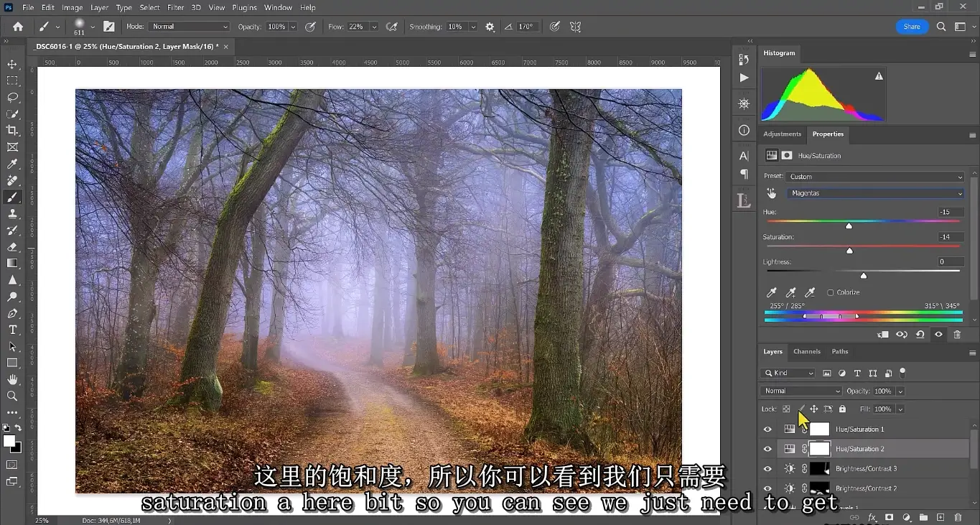The height and width of the screenshot is (525, 980).
Task: Adjust the Saturation slider handle
Action: coord(849,251)
